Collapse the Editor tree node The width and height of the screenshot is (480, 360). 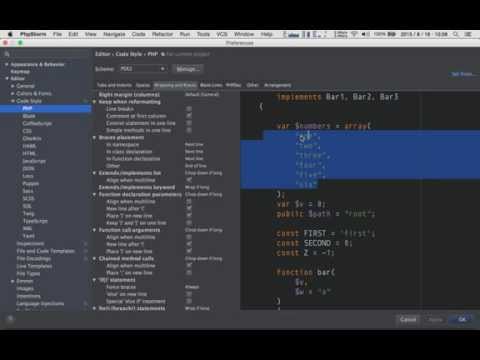[6, 78]
